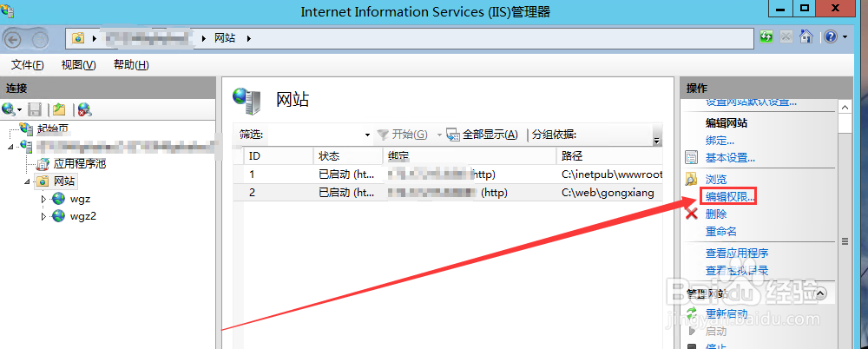Expand the wgz2 site node
The width and height of the screenshot is (868, 349).
click(43, 216)
